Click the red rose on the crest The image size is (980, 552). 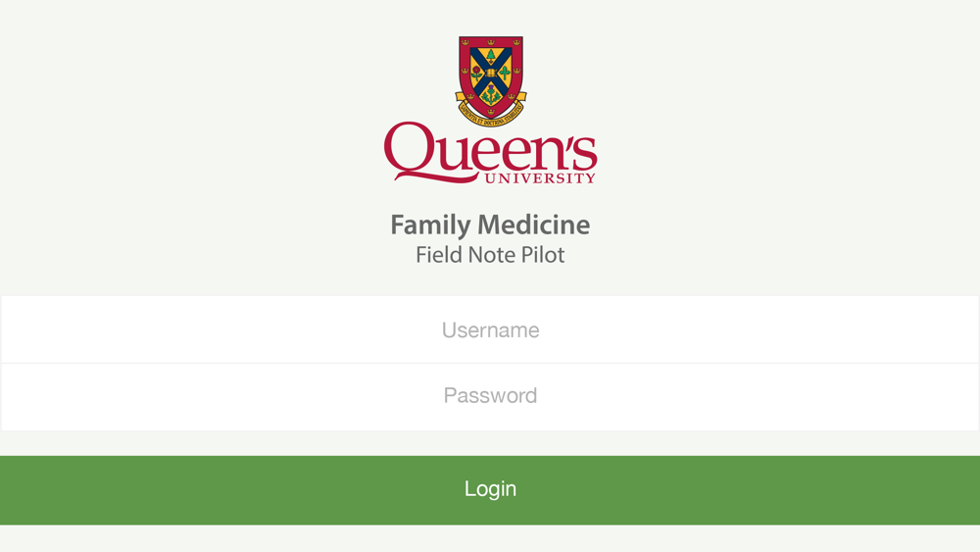tap(476, 74)
